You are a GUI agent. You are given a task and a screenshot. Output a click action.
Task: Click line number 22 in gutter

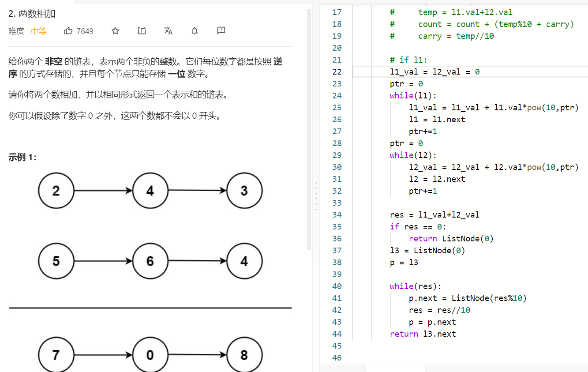pyautogui.click(x=337, y=72)
